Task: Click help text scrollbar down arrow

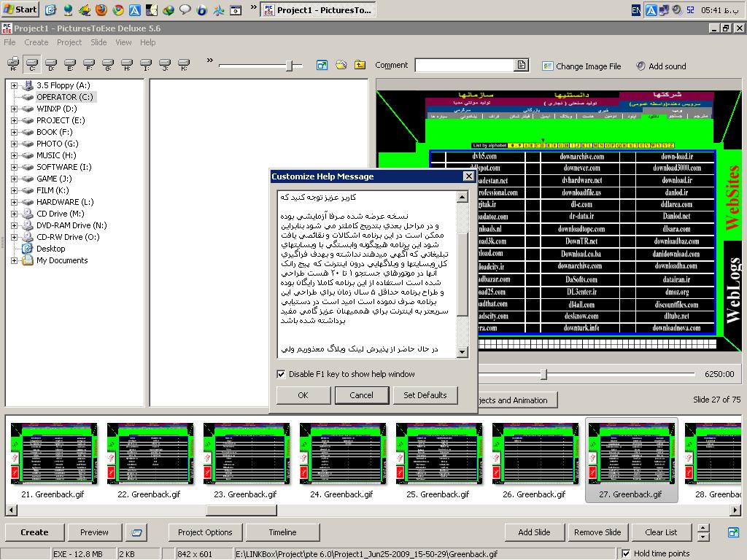Action: (x=462, y=352)
